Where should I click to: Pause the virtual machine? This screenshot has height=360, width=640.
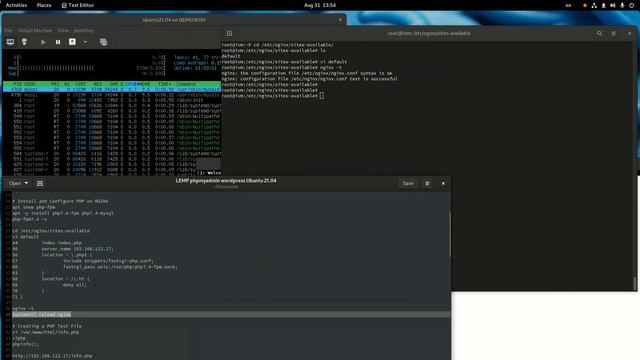point(58,42)
